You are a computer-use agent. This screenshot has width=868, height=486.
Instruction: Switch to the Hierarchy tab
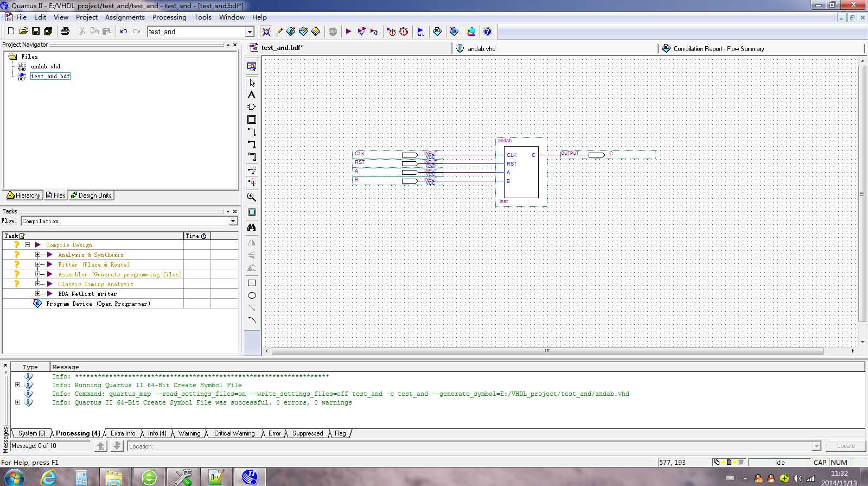tap(23, 195)
